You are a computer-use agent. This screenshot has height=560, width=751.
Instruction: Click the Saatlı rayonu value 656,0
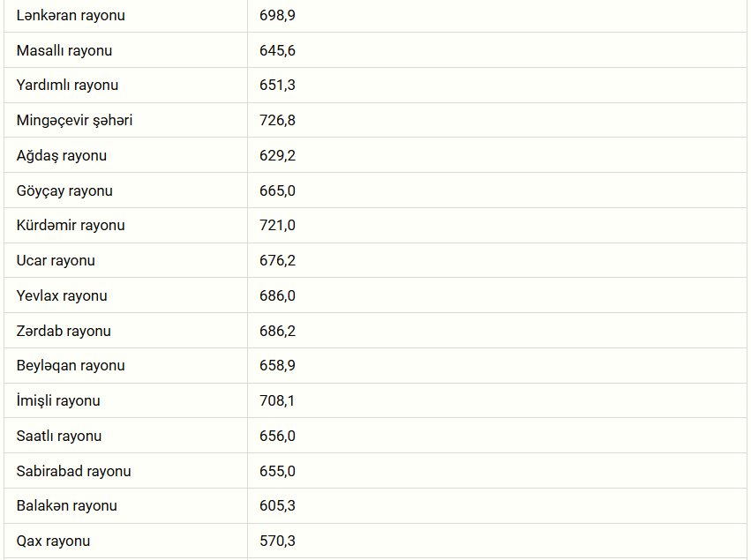pos(277,437)
